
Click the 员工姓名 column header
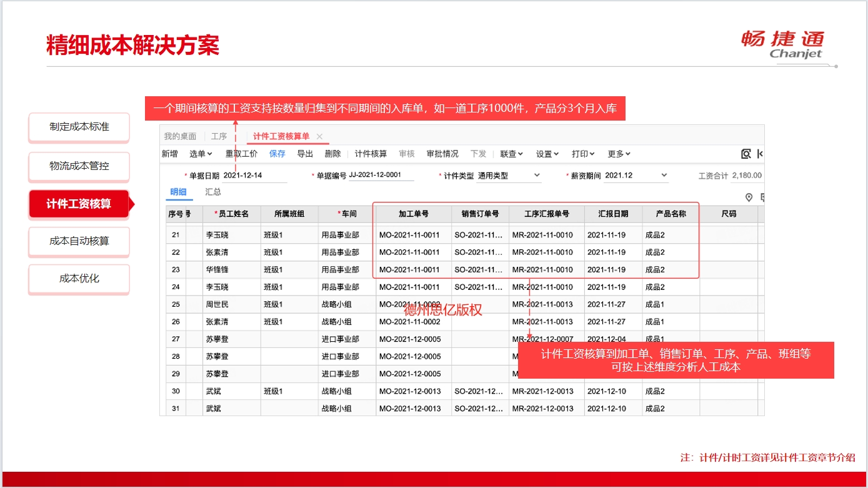click(x=232, y=214)
